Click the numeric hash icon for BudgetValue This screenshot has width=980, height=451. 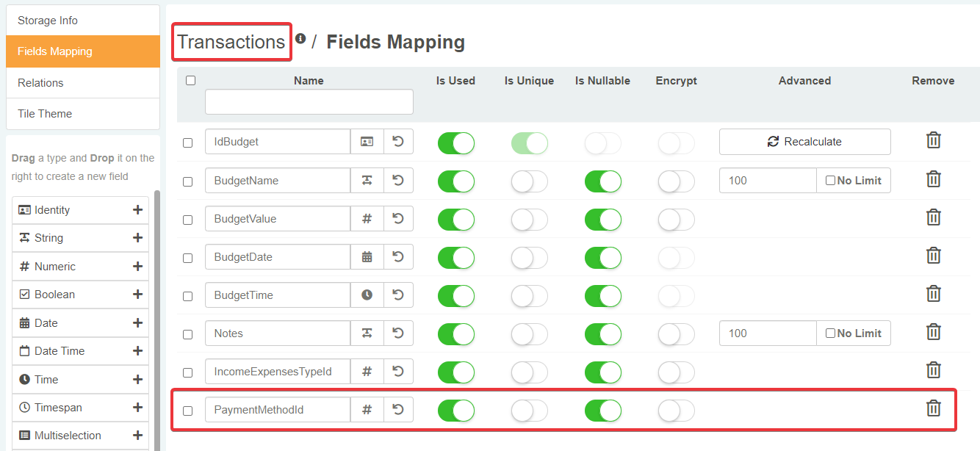367,219
